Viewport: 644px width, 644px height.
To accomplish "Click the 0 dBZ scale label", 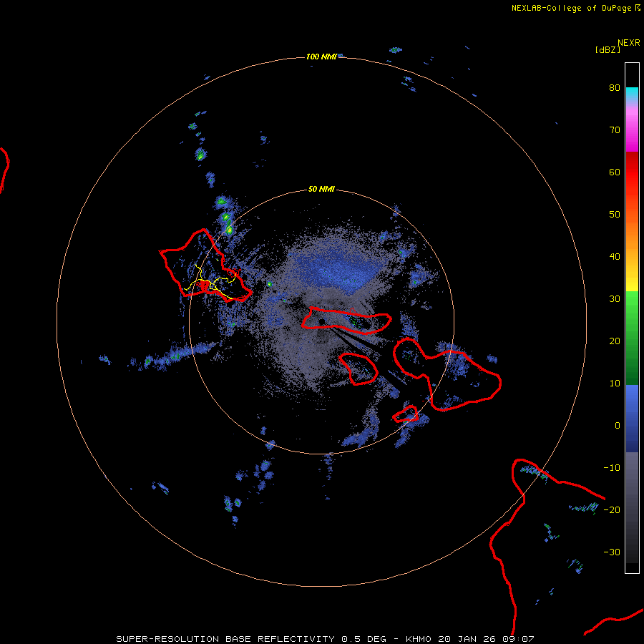I will 618,426.
